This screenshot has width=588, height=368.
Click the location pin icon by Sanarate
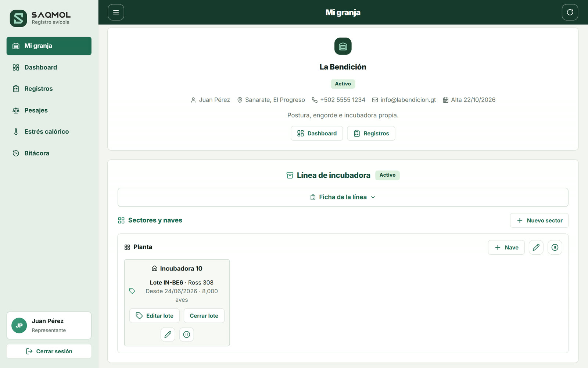pyautogui.click(x=240, y=100)
